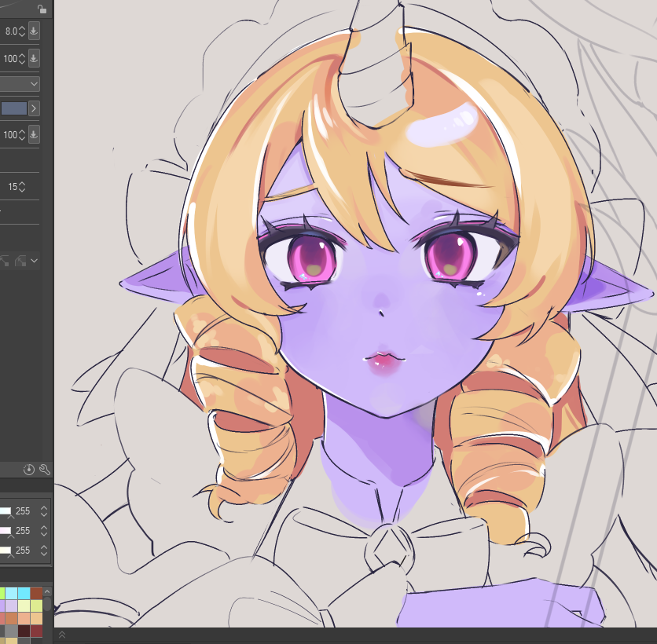Click stepper arrows of 100 above the dropdown

pos(22,58)
